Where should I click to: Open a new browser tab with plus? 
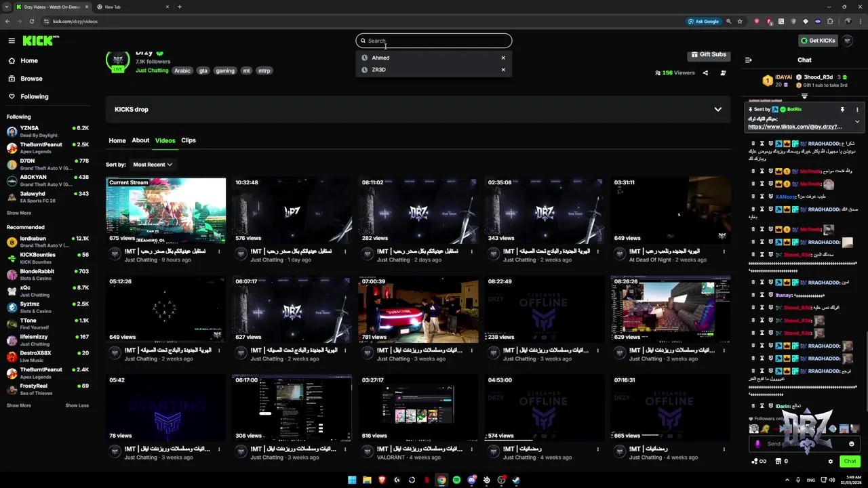tap(179, 7)
